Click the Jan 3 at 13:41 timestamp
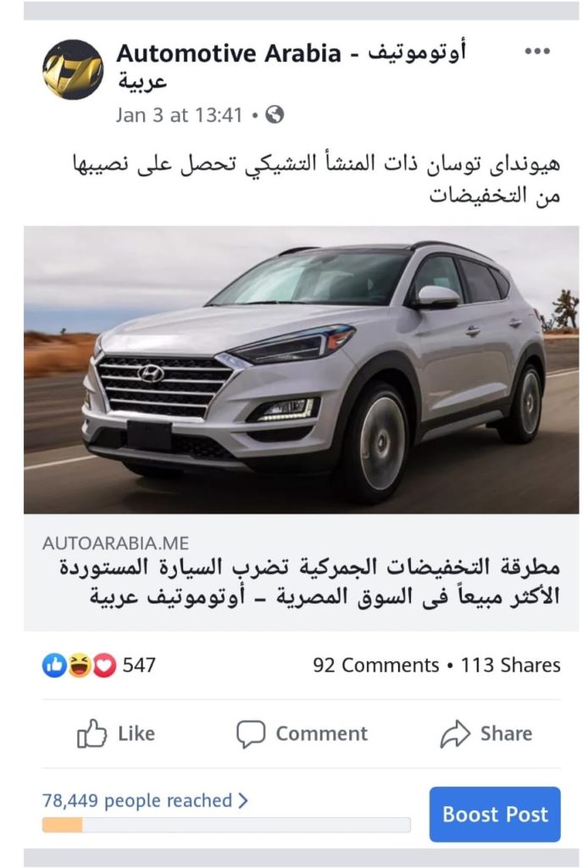Viewport: 588px width, 868px height. point(180,115)
